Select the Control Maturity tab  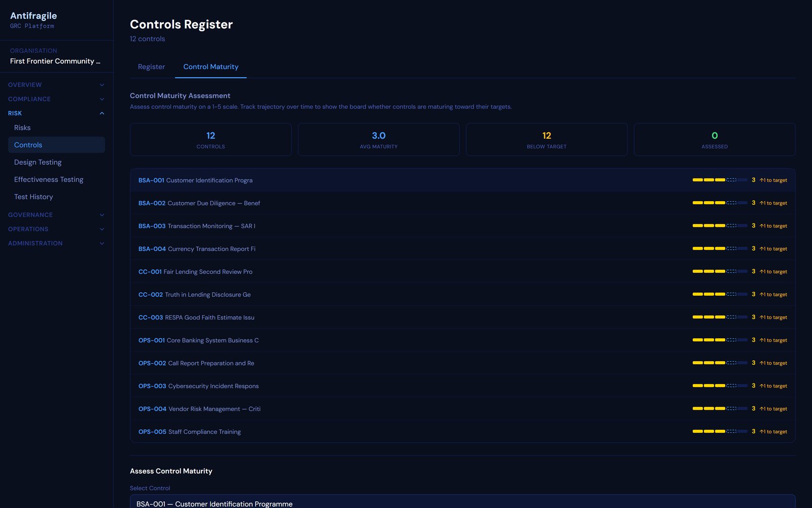pos(211,67)
